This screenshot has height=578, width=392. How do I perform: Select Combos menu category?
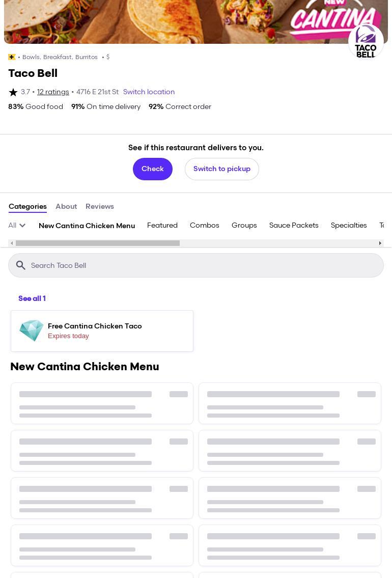[205, 226]
